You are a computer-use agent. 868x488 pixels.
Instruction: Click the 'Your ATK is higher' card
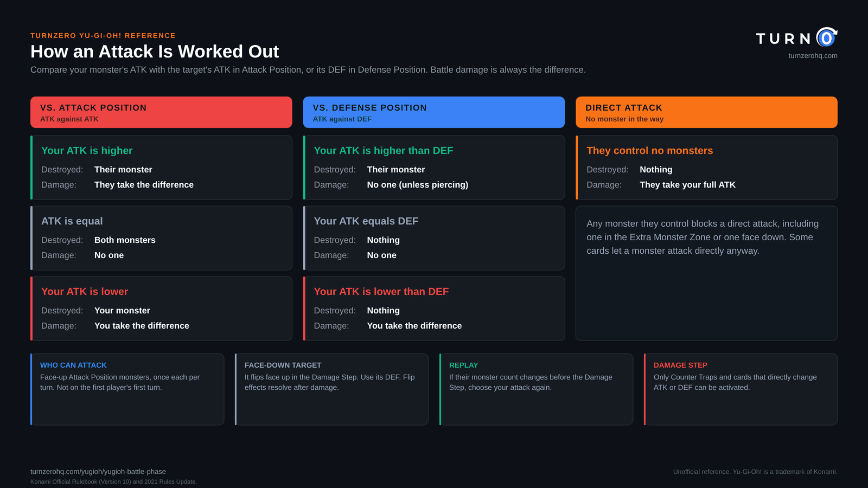[x=161, y=168]
